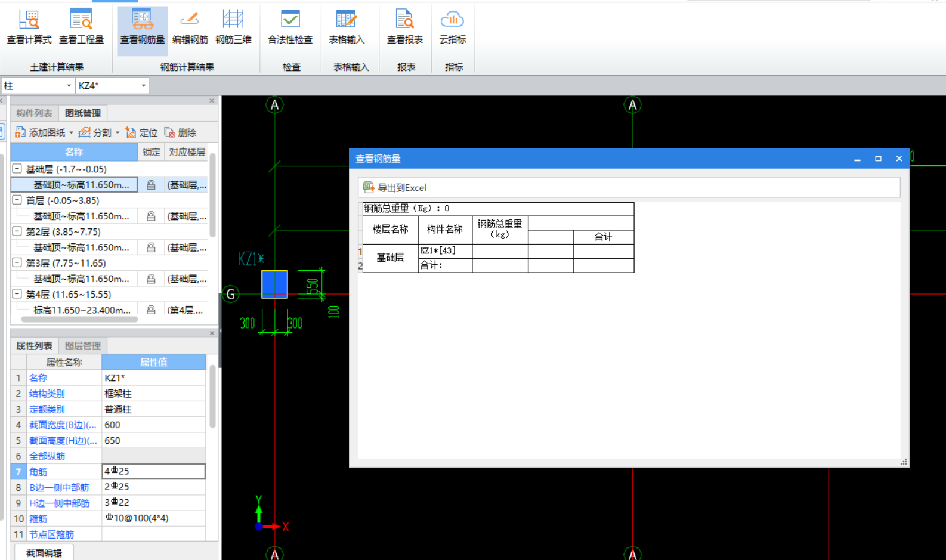
Task: Click 定位 toolbar button
Action: point(141,132)
